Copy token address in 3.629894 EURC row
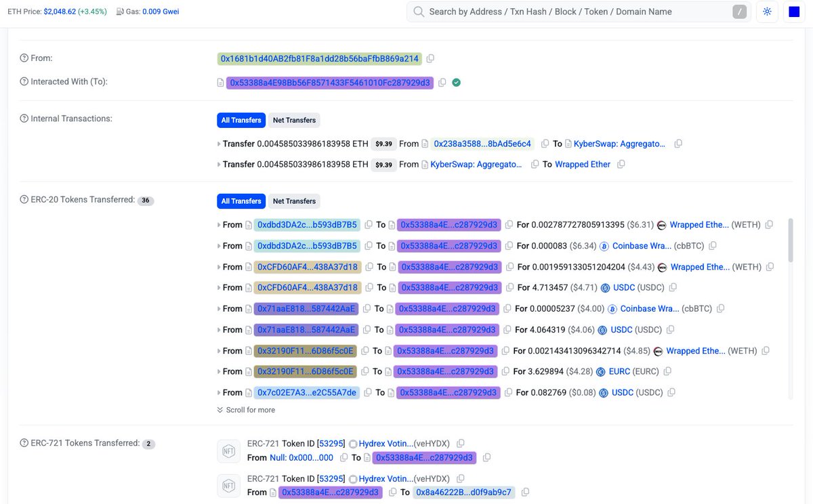 point(667,371)
